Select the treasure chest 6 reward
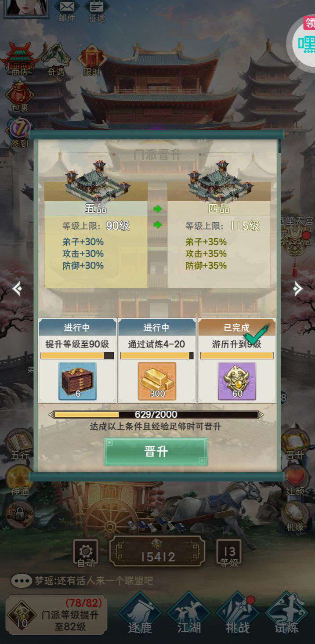Image resolution: width=315 pixels, height=644 pixels. pyautogui.click(x=77, y=381)
